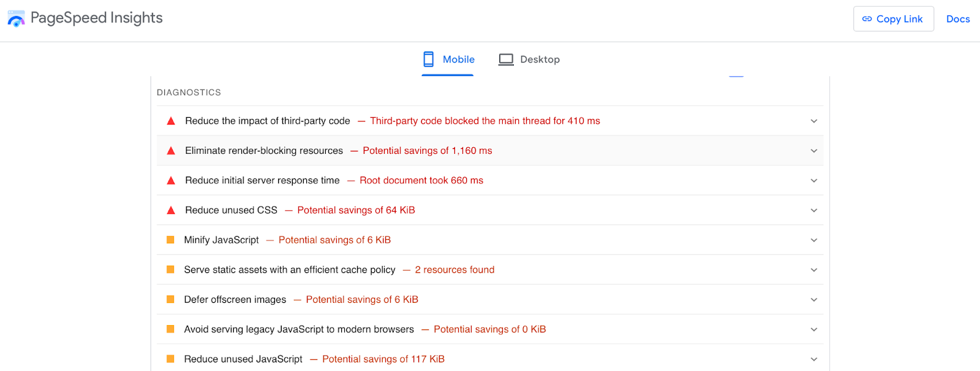The image size is (980, 371).
Task: Click the desktop monitor icon
Action: 506,59
